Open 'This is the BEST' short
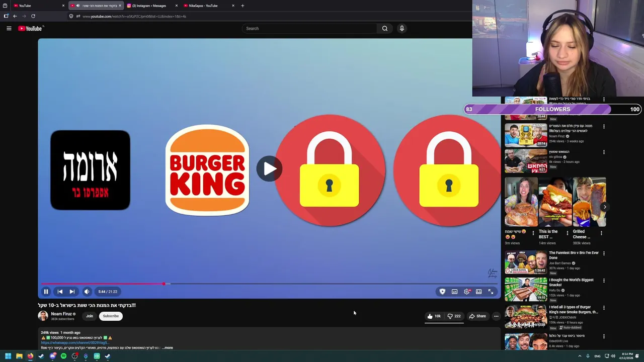644x362 pixels. (555, 202)
